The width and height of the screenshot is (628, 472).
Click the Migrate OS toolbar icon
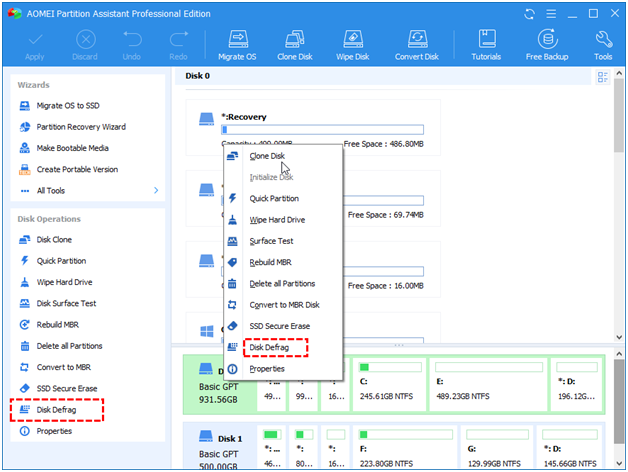point(237,45)
